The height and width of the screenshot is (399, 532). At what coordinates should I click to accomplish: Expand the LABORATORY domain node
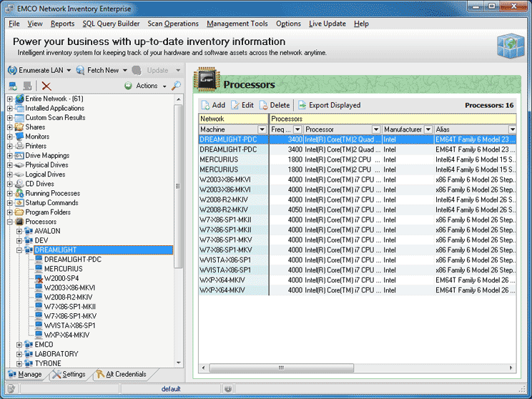point(19,354)
